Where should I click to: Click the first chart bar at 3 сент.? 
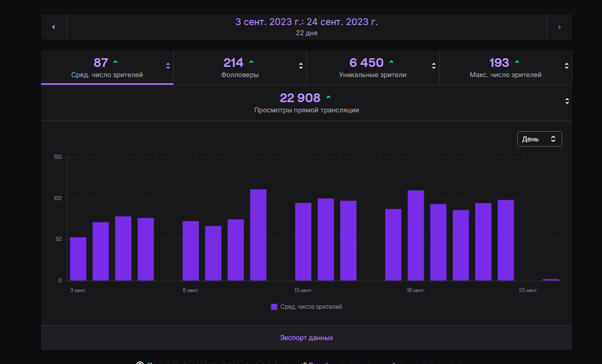pyautogui.click(x=78, y=259)
